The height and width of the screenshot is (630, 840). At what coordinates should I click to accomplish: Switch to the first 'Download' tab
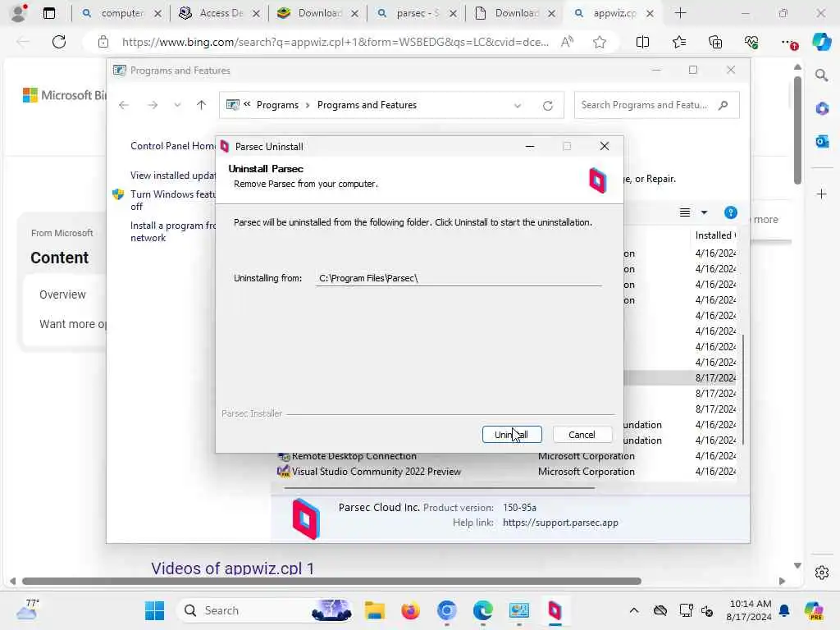318,13
